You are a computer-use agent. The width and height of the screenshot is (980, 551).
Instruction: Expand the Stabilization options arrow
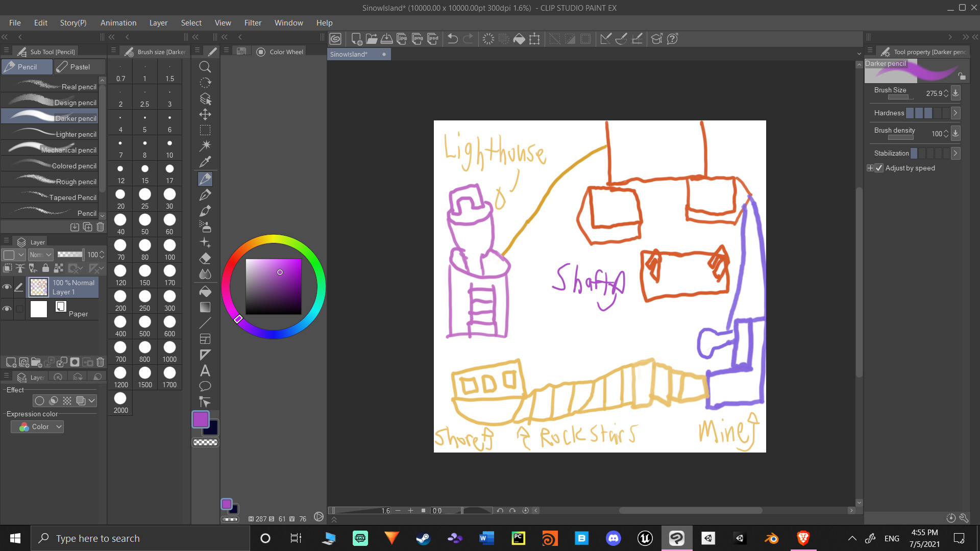[955, 153]
